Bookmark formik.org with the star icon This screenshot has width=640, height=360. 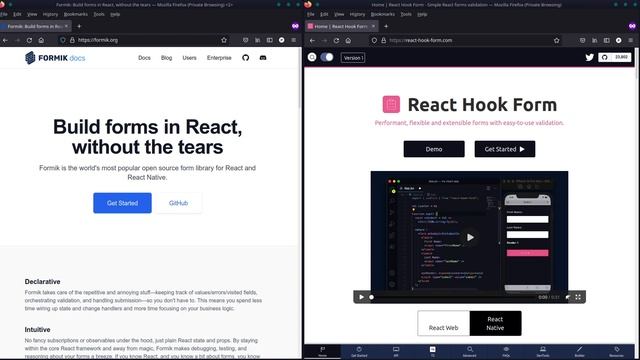[224, 40]
